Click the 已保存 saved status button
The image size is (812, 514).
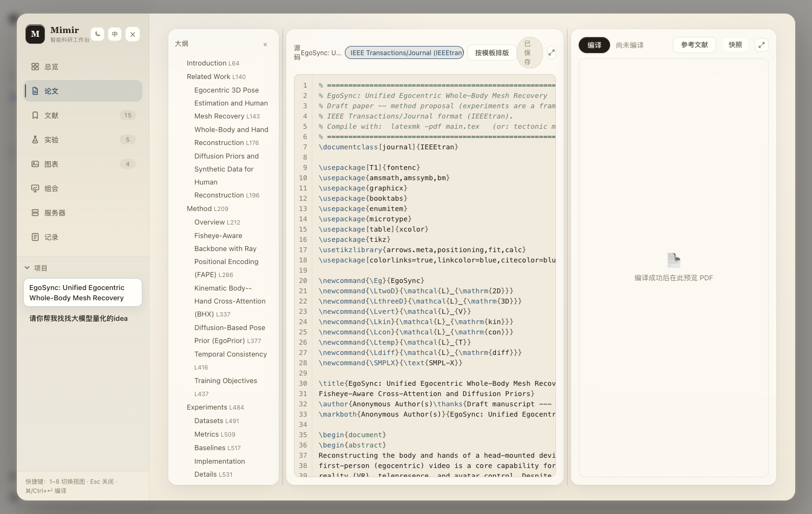529,52
